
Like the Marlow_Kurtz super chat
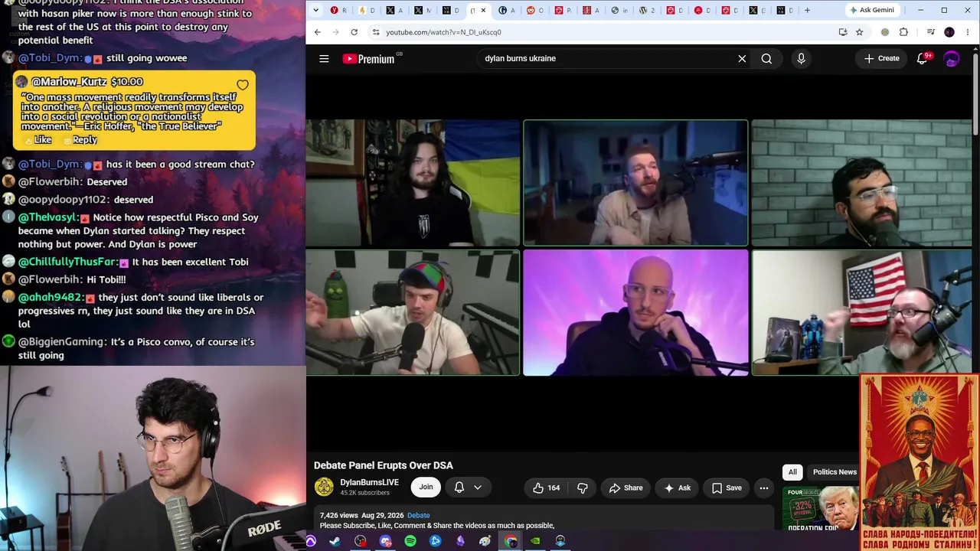(38, 140)
